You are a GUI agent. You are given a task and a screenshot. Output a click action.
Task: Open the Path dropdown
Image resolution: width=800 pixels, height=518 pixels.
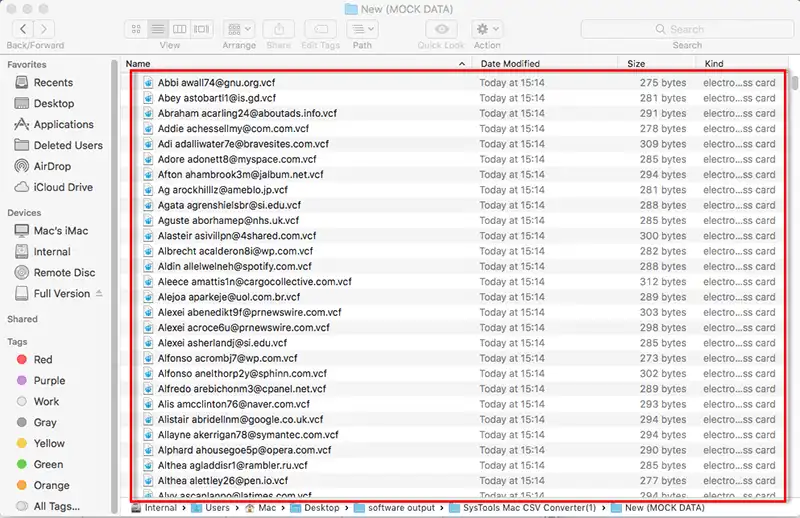[362, 29]
